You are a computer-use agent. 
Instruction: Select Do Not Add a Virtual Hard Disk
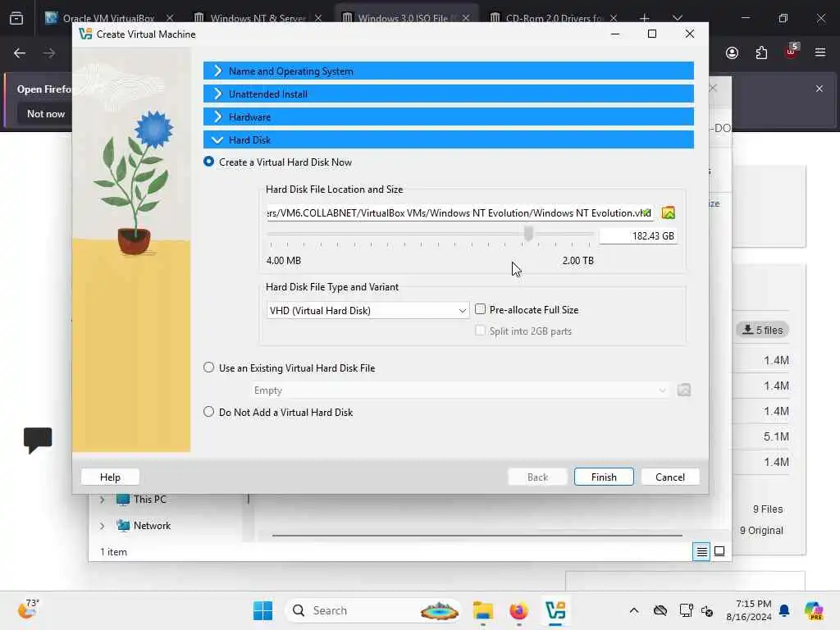click(x=209, y=412)
